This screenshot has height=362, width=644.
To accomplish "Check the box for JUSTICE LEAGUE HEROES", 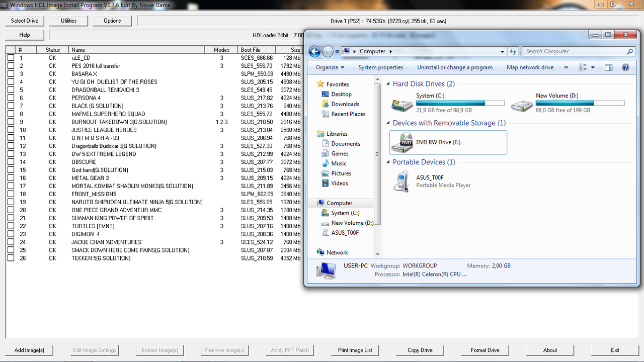I will 11,130.
